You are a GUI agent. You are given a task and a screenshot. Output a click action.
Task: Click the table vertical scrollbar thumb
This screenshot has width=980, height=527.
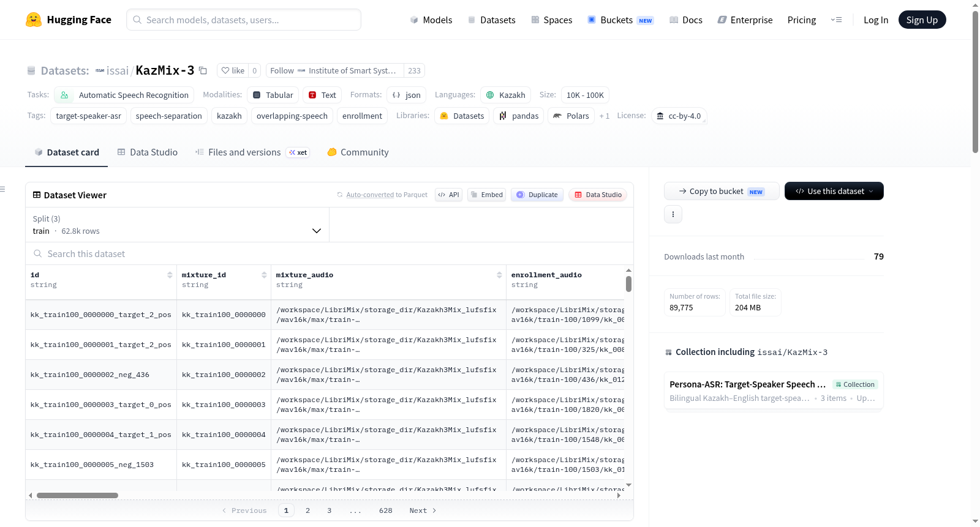[628, 284]
